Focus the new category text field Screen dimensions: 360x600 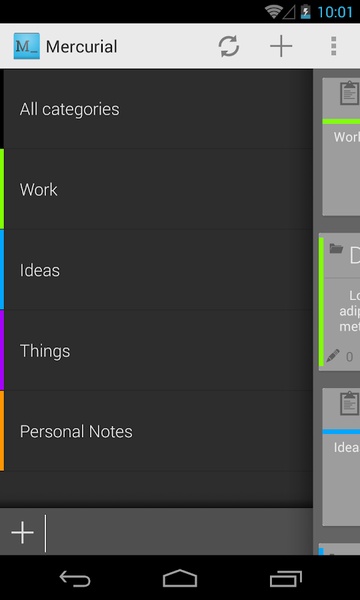click(x=179, y=533)
